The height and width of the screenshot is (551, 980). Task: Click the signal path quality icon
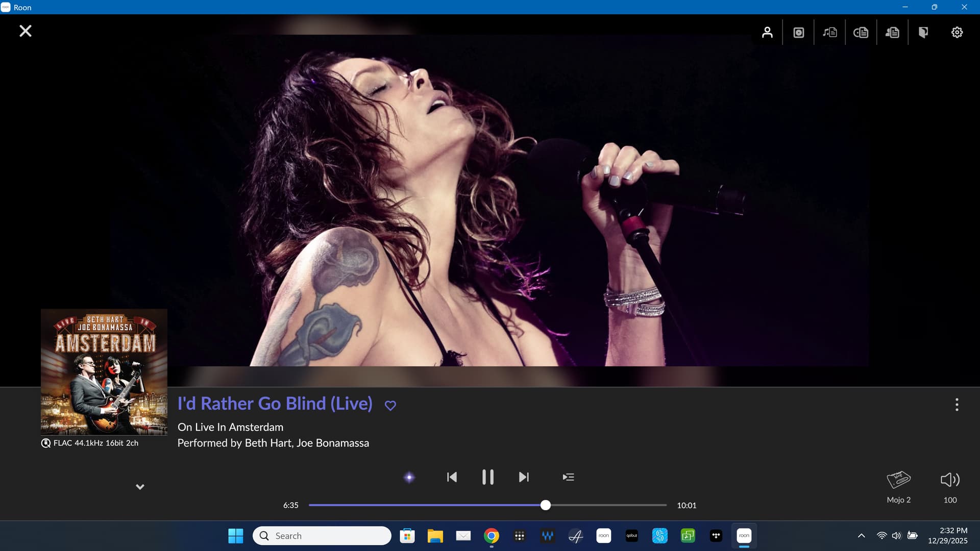point(46,443)
